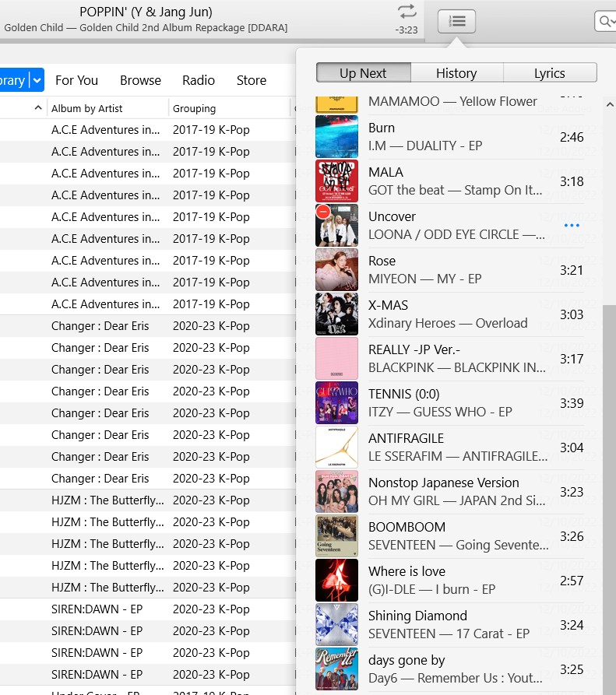616x695 pixels.
Task: Select X-MAS song title in queue
Action: tap(388, 305)
